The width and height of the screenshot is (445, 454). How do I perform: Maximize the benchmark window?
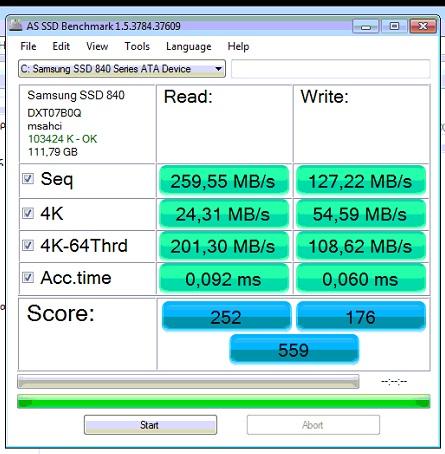point(394,26)
